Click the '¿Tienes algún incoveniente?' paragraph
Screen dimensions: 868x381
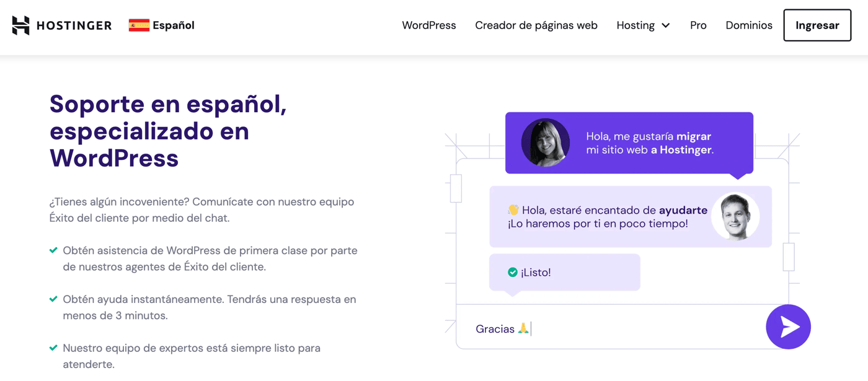(201, 210)
